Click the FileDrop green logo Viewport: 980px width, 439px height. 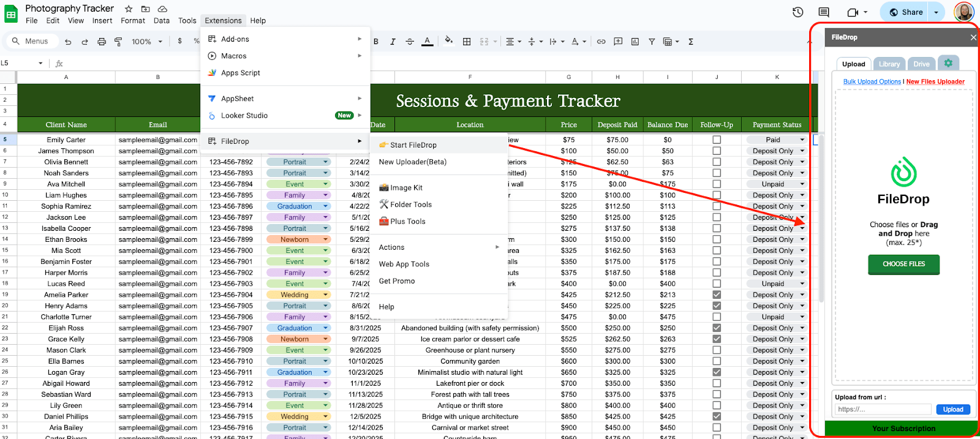[903, 172]
